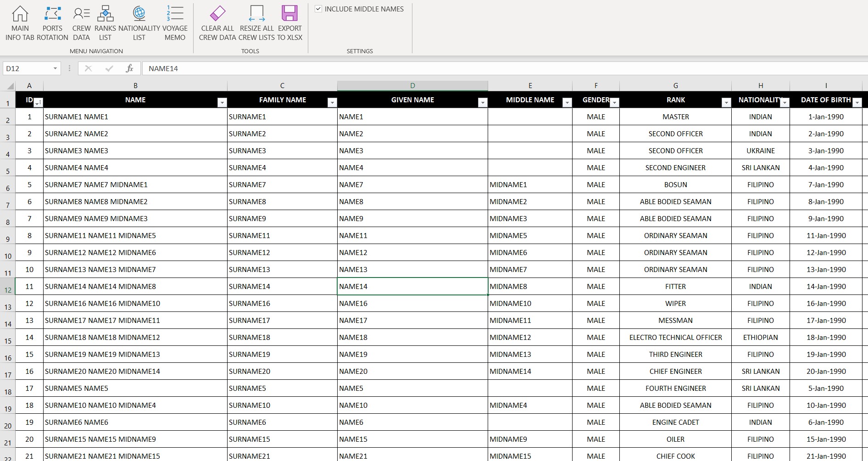
Task: Select cell with rank MASTER
Action: click(675, 117)
